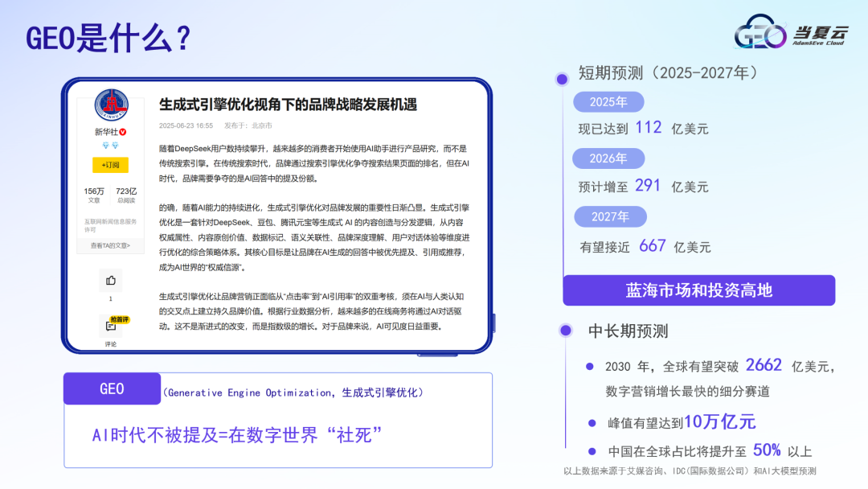This screenshot has width=868, height=489.
Task: Click the 短期预测（2025-2027年） heading
Action: (x=668, y=73)
